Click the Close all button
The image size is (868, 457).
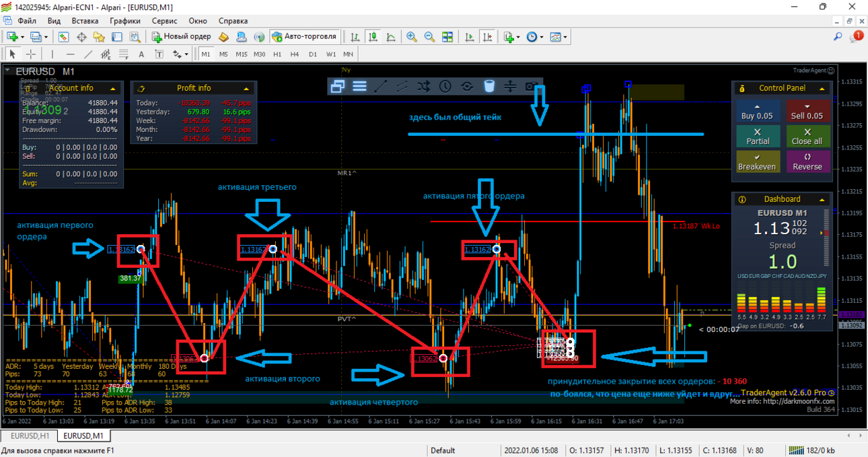[807, 137]
